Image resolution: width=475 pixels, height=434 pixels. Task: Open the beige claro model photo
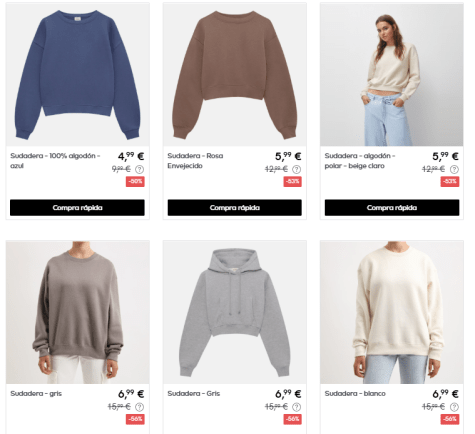click(x=392, y=75)
